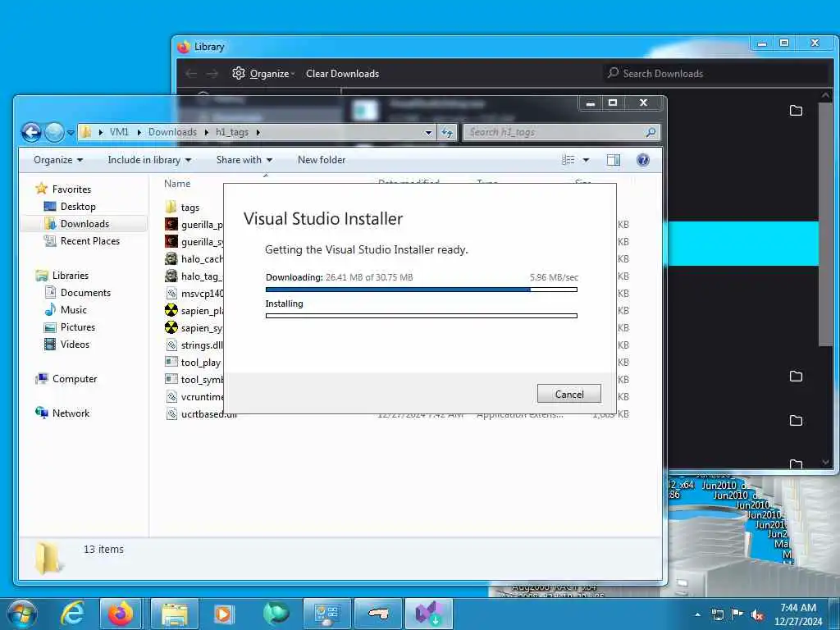
Task: Click the Installing progress bar
Action: point(421,316)
